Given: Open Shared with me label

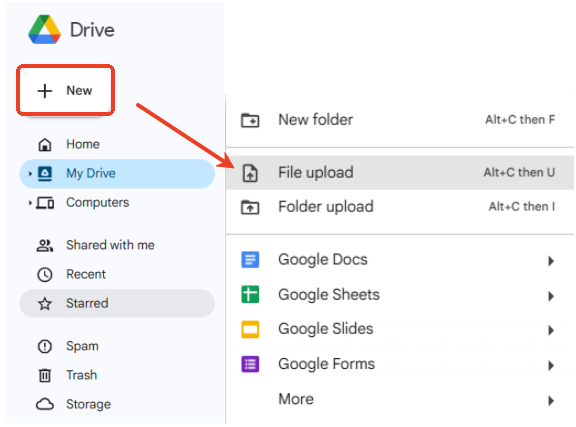Looking at the screenshot, I should (x=110, y=245).
